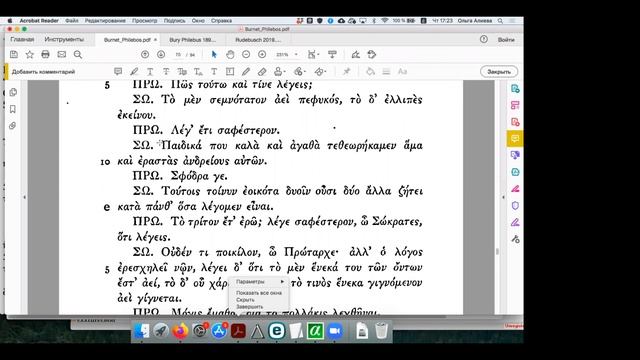Open the Справка menu
This screenshot has height=360, width=640.
(x=222, y=20)
